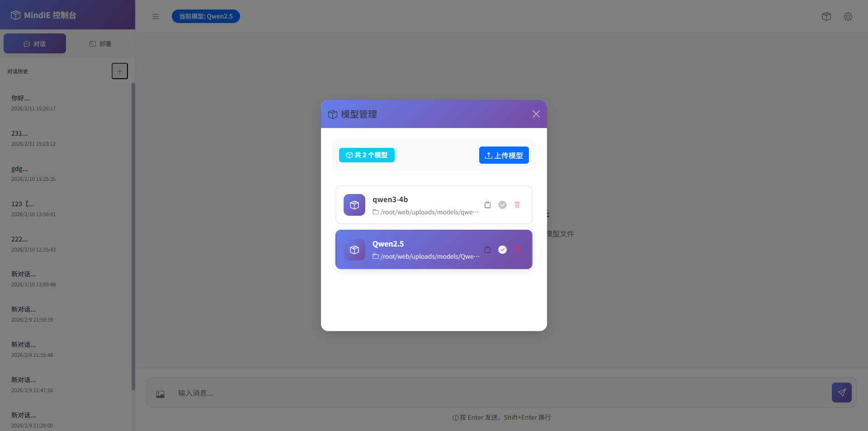Viewport: 868px width, 431px height.
Task: Collapse the sidebar with hamburger icon
Action: coord(156,16)
